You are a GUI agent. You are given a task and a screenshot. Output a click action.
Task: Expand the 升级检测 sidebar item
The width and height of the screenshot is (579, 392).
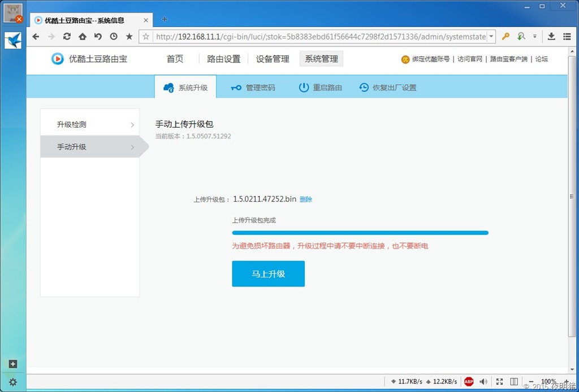[90, 124]
